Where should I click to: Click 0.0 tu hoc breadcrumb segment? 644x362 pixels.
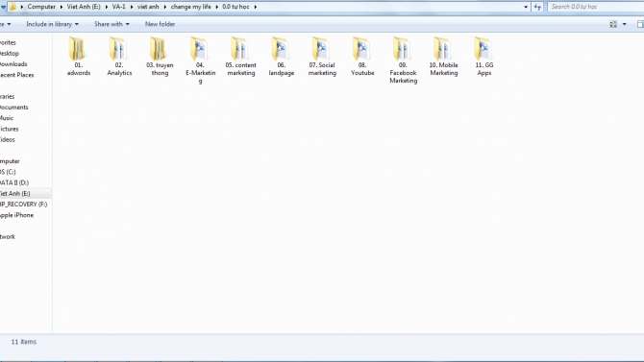pos(235,7)
